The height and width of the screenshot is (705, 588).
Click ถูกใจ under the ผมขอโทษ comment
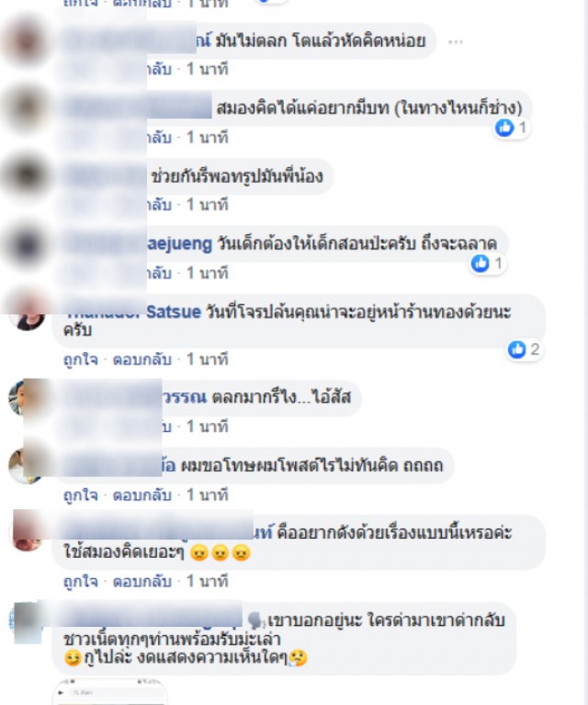click(81, 495)
